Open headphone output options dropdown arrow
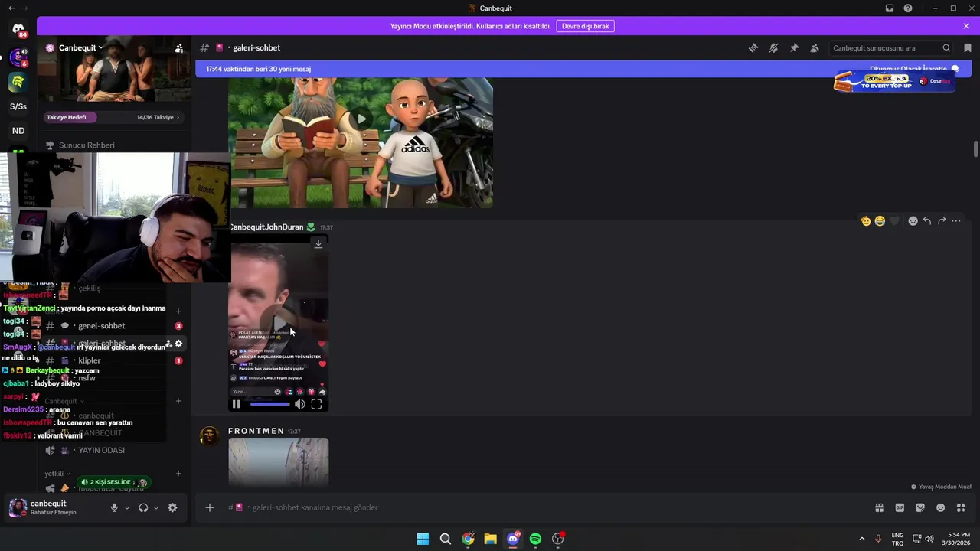This screenshot has width=980, height=551. (x=156, y=507)
